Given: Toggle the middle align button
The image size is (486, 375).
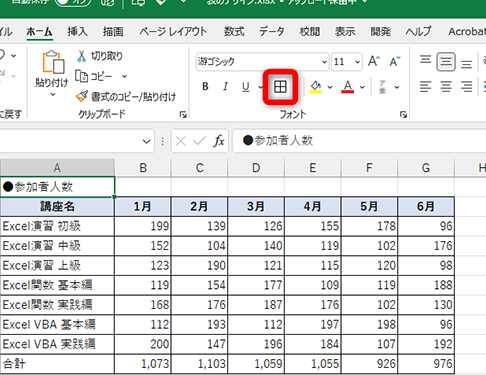Looking at the screenshot, I should click(x=446, y=62).
